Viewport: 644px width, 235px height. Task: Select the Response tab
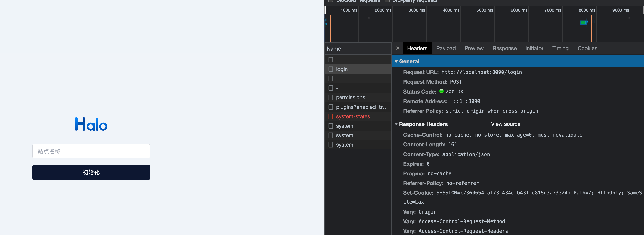504,48
